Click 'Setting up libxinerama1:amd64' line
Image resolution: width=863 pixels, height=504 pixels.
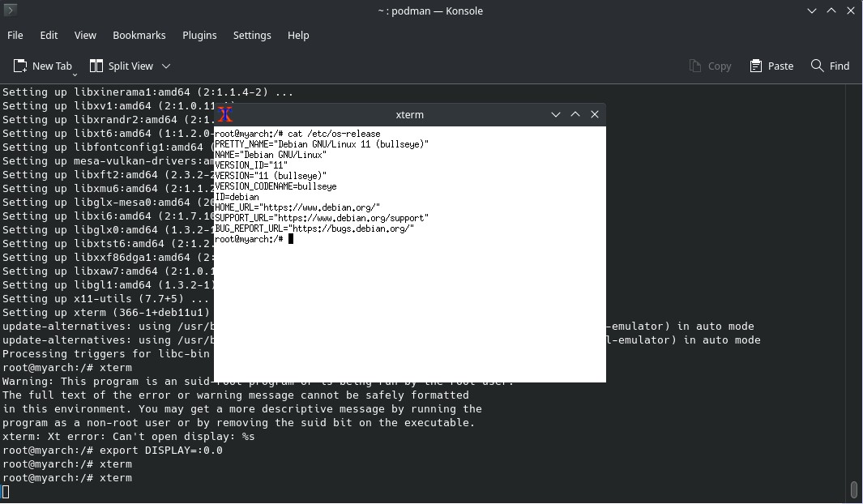[x=148, y=92]
